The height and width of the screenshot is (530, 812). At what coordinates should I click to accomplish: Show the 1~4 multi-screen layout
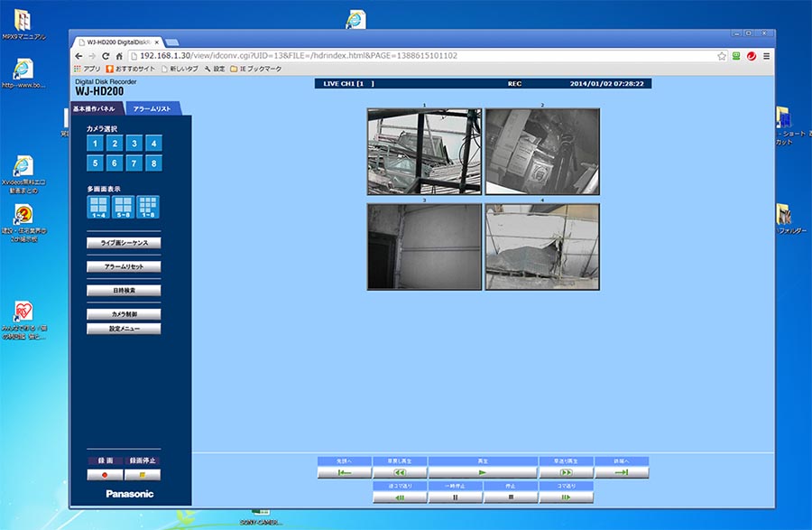pyautogui.click(x=97, y=207)
